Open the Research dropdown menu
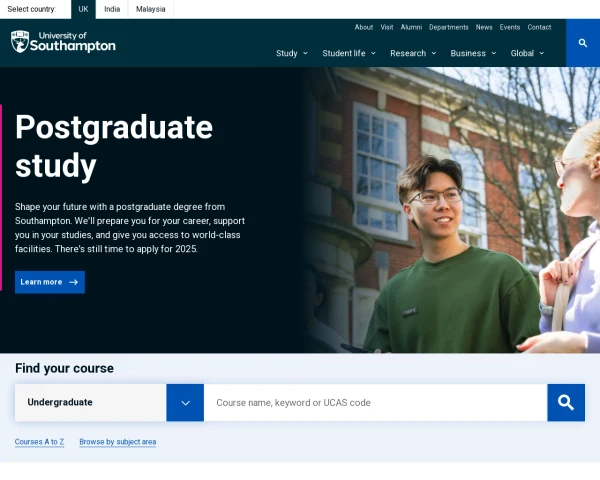The image size is (600, 480). [x=413, y=53]
